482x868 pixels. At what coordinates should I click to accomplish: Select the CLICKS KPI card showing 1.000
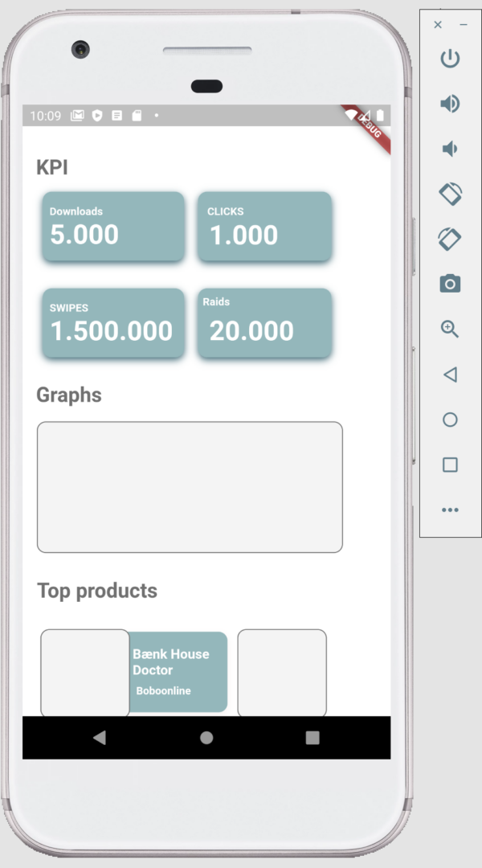(264, 226)
